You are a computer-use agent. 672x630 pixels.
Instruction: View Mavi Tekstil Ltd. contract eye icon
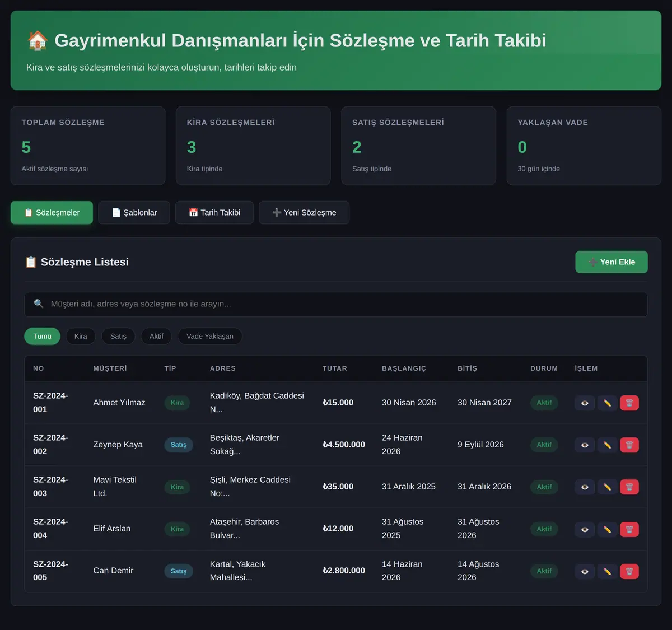point(585,487)
